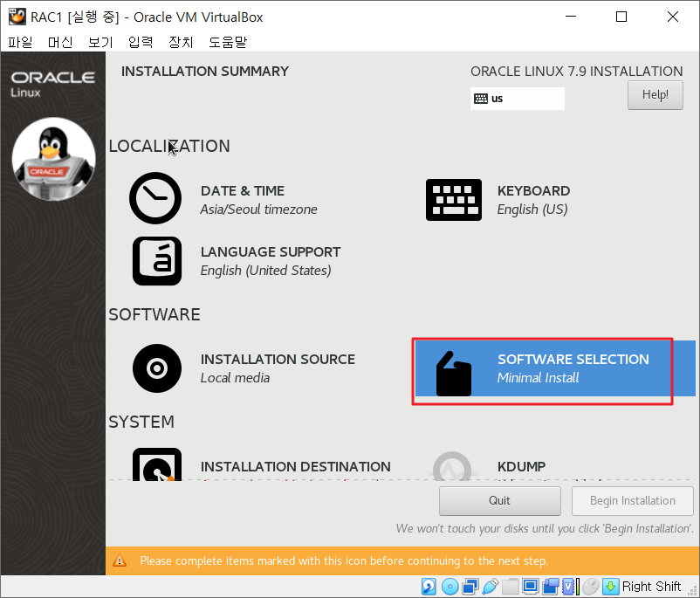Click the Oracle penguin mascot image

pyautogui.click(x=53, y=159)
